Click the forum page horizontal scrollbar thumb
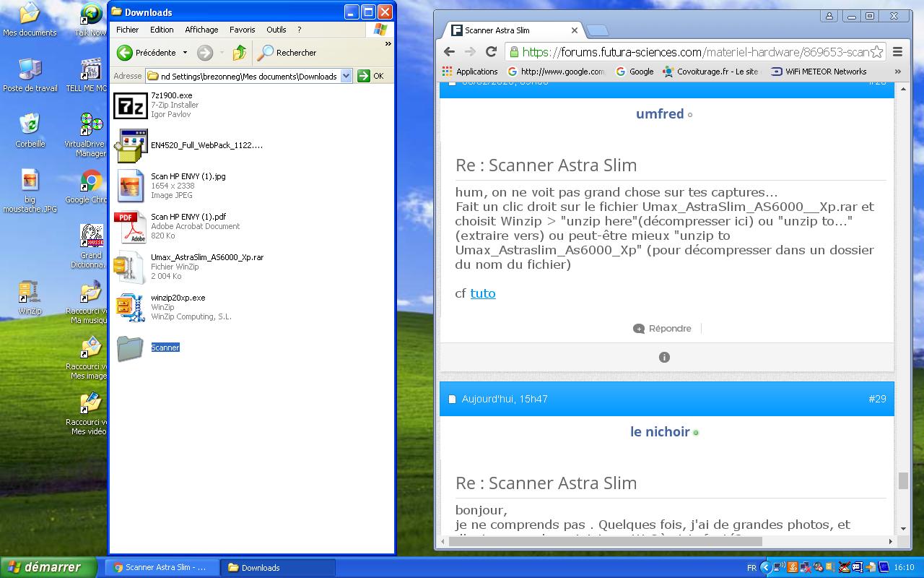The image size is (924, 578). point(605,540)
